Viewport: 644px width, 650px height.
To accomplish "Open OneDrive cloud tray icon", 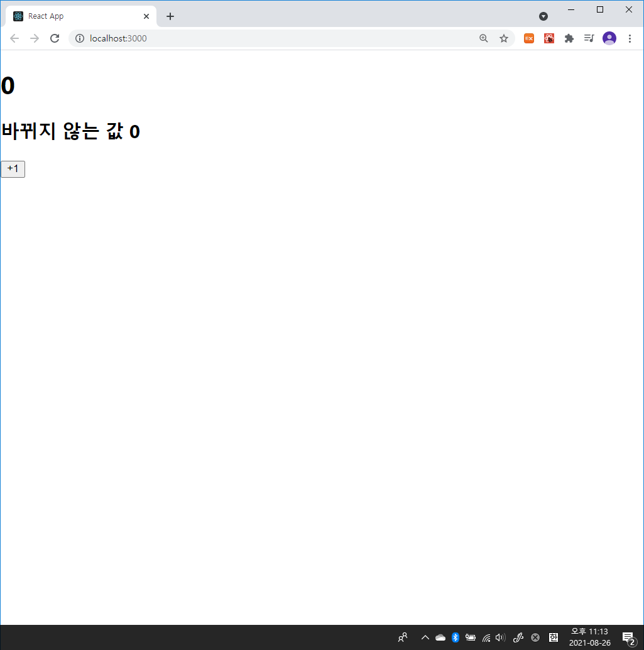I will [440, 637].
